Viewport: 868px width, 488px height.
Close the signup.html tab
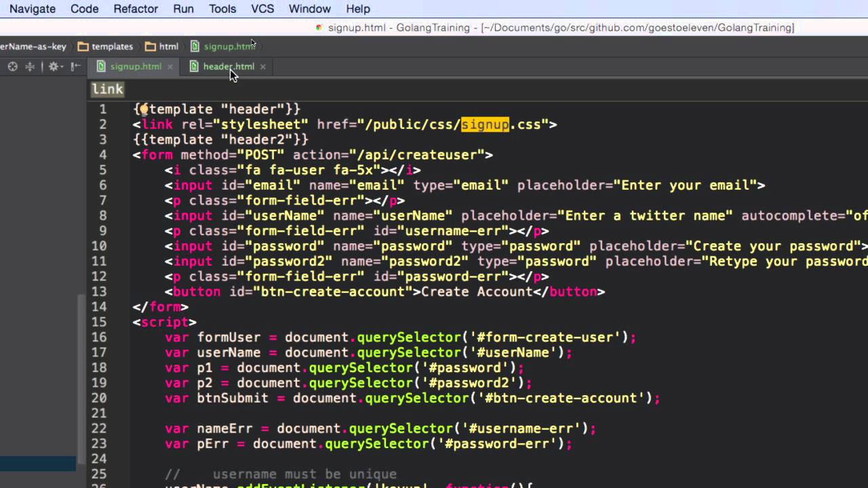click(170, 66)
